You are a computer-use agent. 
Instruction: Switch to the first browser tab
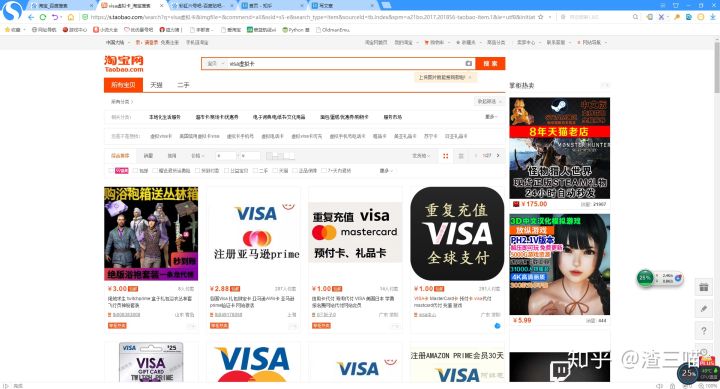(x=62, y=6)
